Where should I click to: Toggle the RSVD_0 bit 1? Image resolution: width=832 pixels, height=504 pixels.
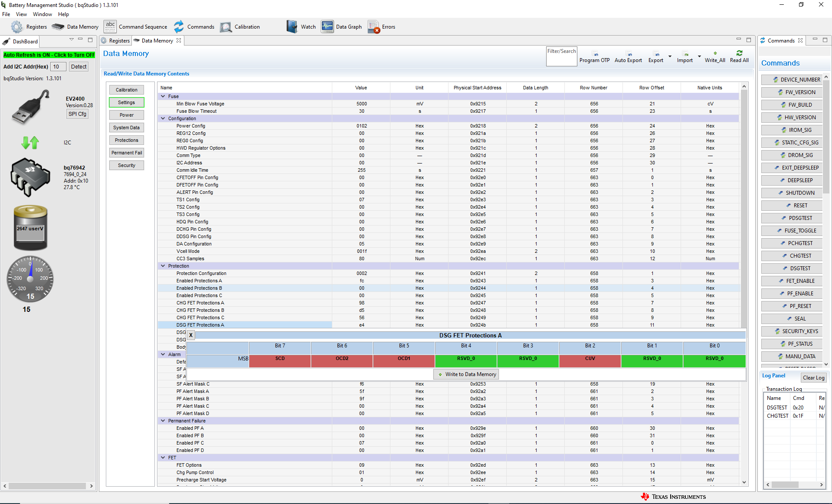[x=652, y=361]
